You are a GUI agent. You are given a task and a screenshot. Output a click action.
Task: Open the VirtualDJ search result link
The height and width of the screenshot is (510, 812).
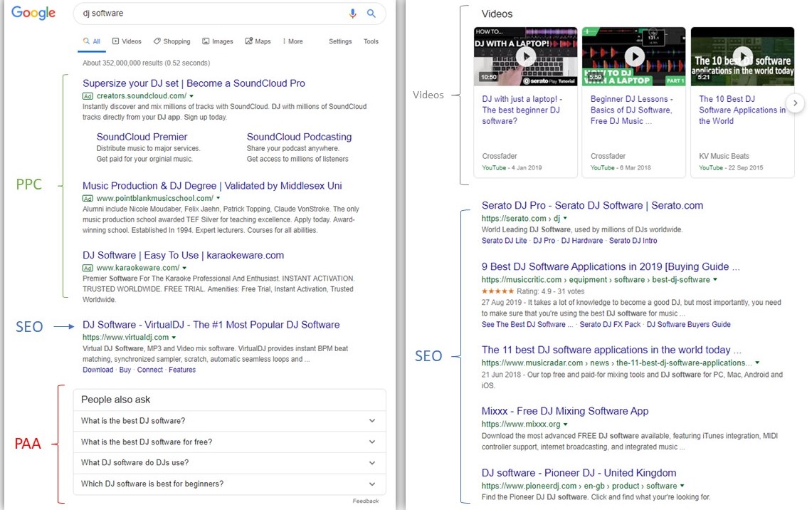coord(211,325)
